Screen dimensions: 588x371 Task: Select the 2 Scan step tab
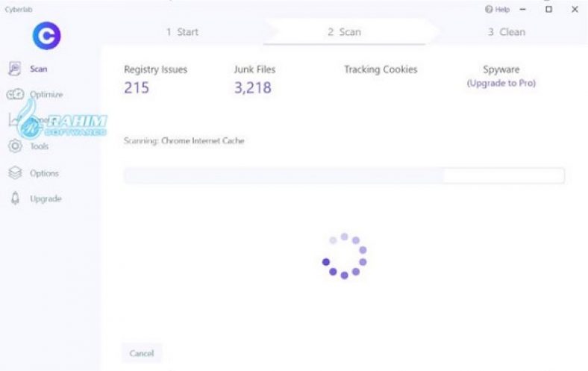coord(344,32)
